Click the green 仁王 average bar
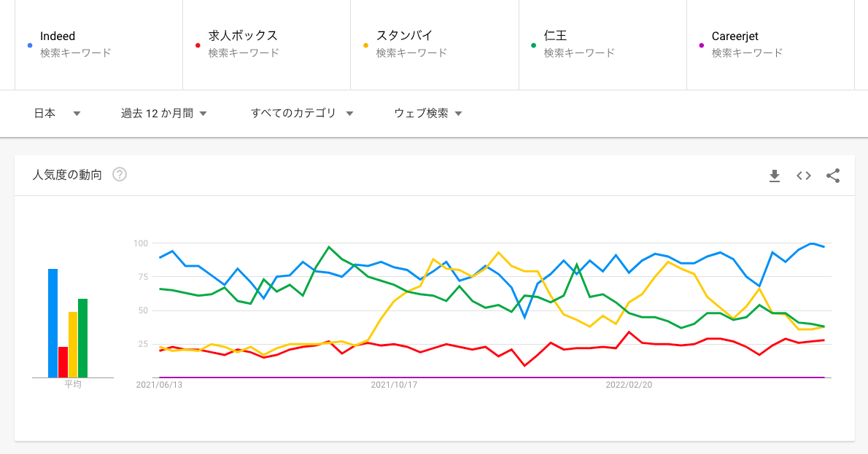The image size is (868, 454). tap(82, 338)
